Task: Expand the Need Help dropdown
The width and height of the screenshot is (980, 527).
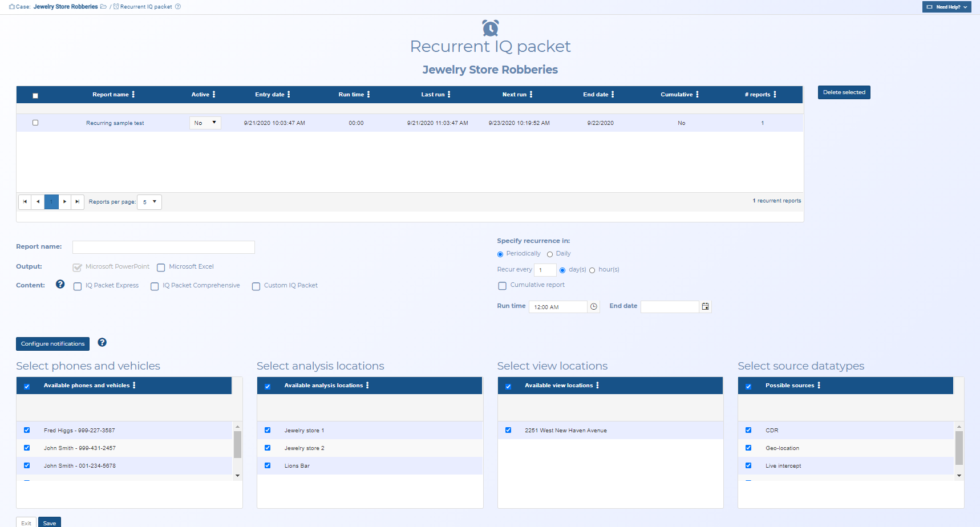Action: (x=946, y=6)
